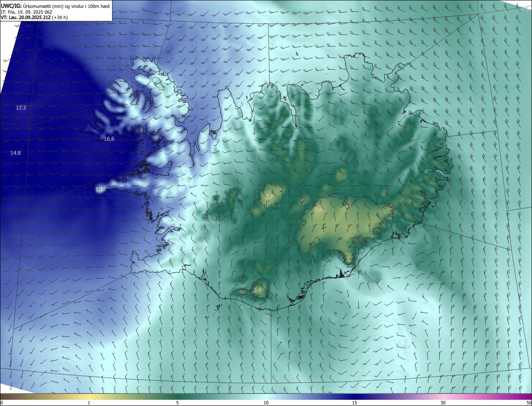
Task: Click the colour scale tick label 5
Action: click(177, 403)
